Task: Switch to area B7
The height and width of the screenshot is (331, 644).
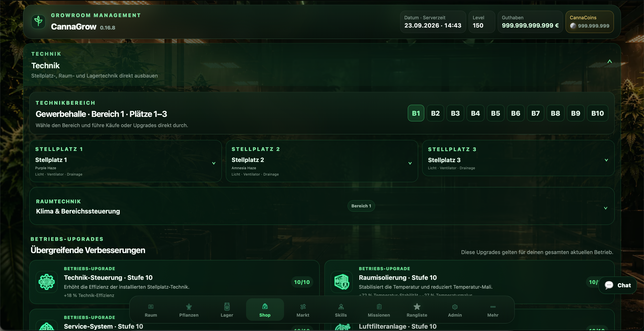Action: (535, 113)
